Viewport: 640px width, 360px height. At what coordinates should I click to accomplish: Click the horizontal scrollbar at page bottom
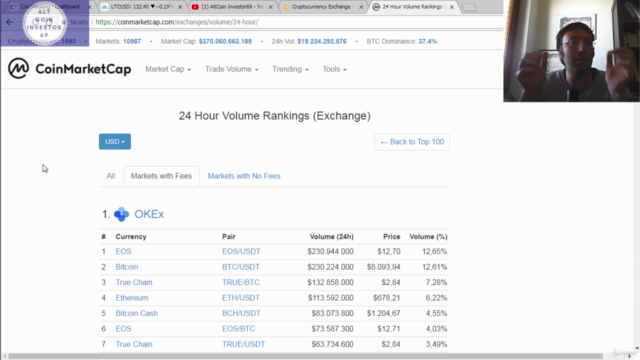pos(305,356)
